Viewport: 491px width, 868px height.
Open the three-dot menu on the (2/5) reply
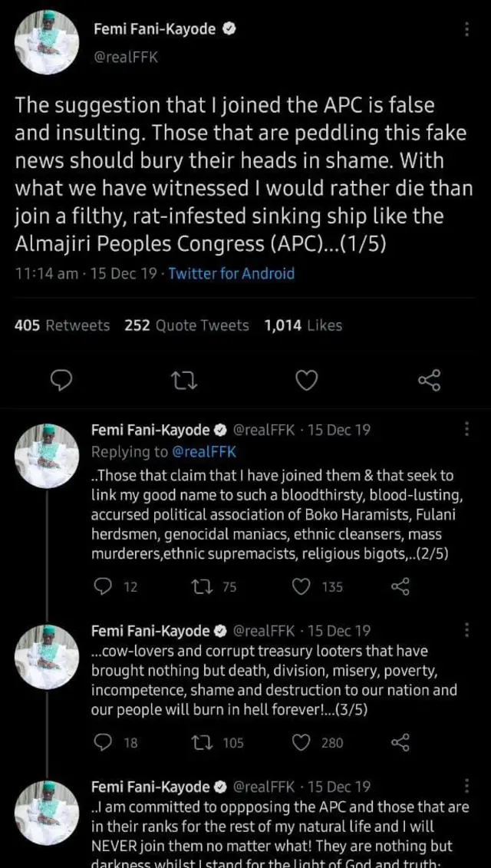click(x=466, y=430)
